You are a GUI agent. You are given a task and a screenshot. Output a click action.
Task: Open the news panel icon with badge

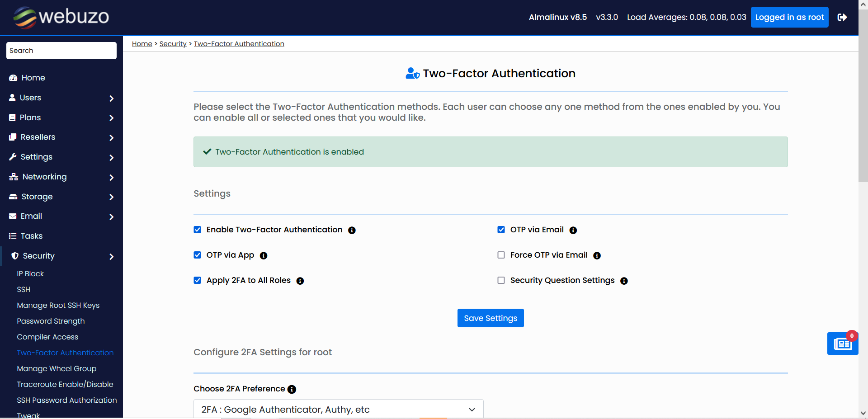(x=842, y=344)
